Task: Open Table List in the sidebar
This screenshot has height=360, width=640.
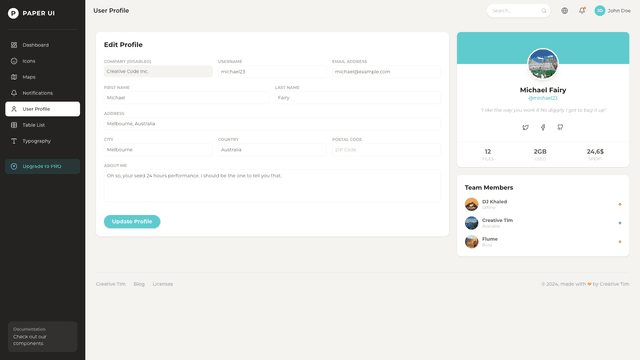Action: tap(42, 125)
